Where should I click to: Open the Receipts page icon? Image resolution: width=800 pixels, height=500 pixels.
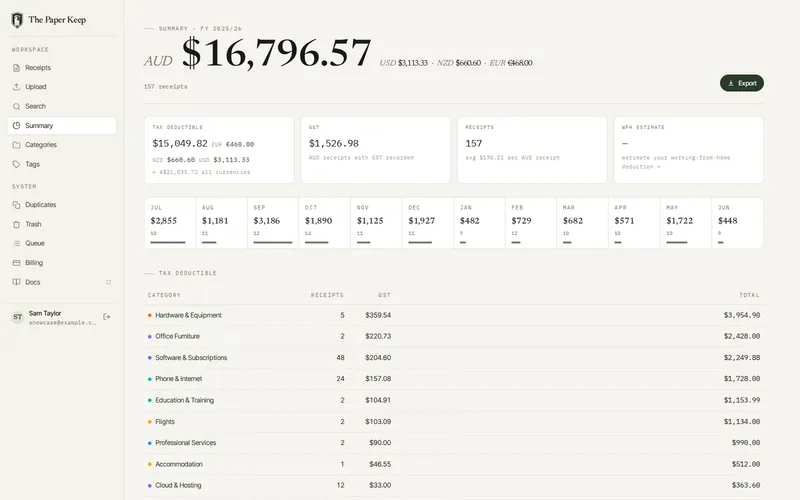tap(16, 68)
